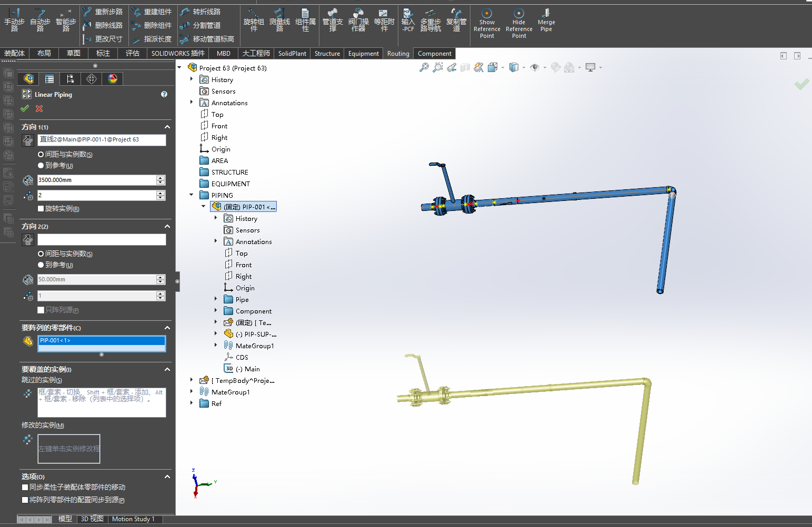812x527 pixels.
Task: Click Hide Reference Point button
Action: point(519,24)
